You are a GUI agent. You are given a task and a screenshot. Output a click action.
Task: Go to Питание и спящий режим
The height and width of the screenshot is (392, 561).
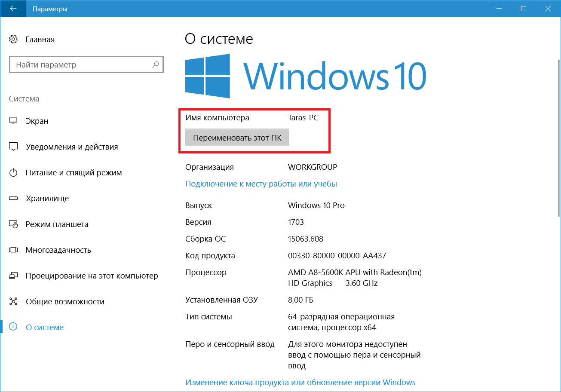[74, 173]
